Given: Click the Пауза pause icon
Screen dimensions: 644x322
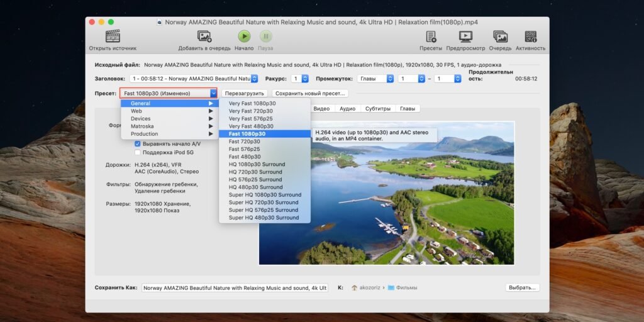Looking at the screenshot, I should click(x=265, y=36).
